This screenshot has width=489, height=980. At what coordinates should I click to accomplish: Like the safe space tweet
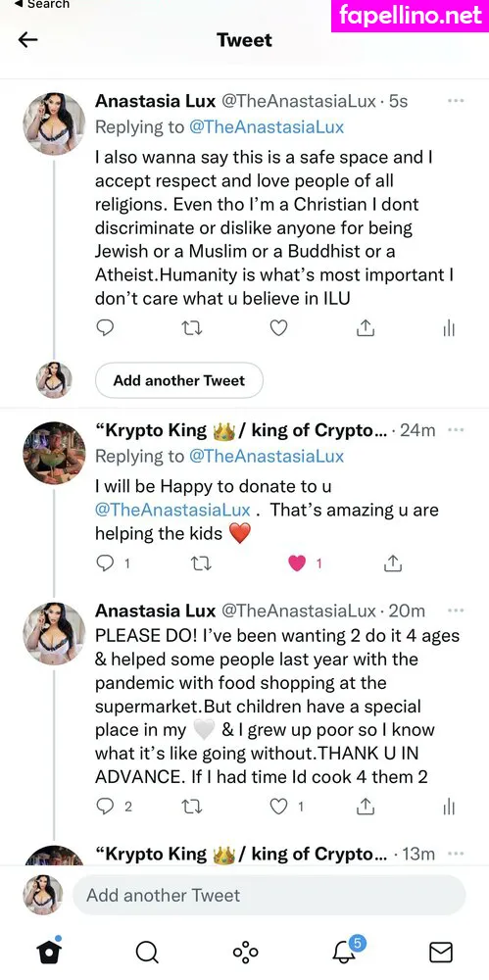tap(278, 327)
